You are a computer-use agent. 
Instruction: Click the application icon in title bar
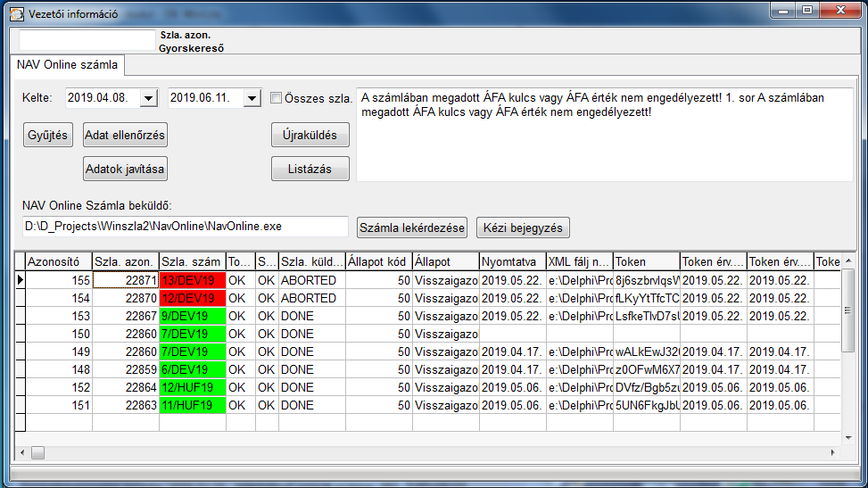click(x=15, y=14)
